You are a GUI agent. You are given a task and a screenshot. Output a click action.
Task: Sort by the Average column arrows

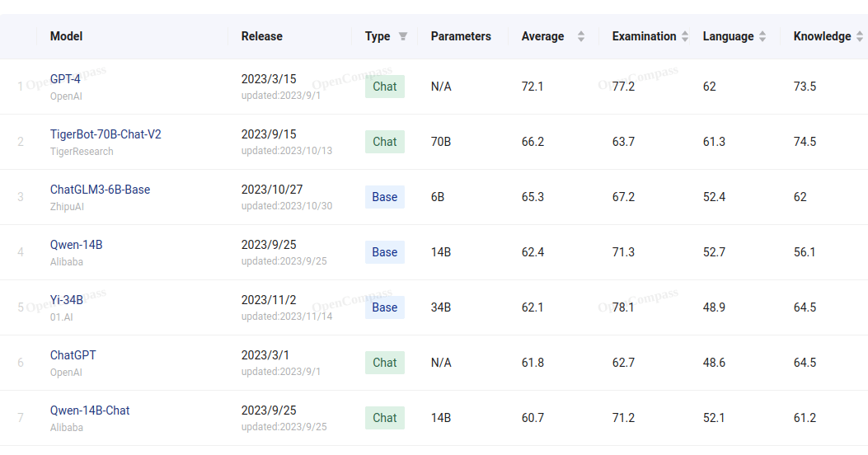580,36
